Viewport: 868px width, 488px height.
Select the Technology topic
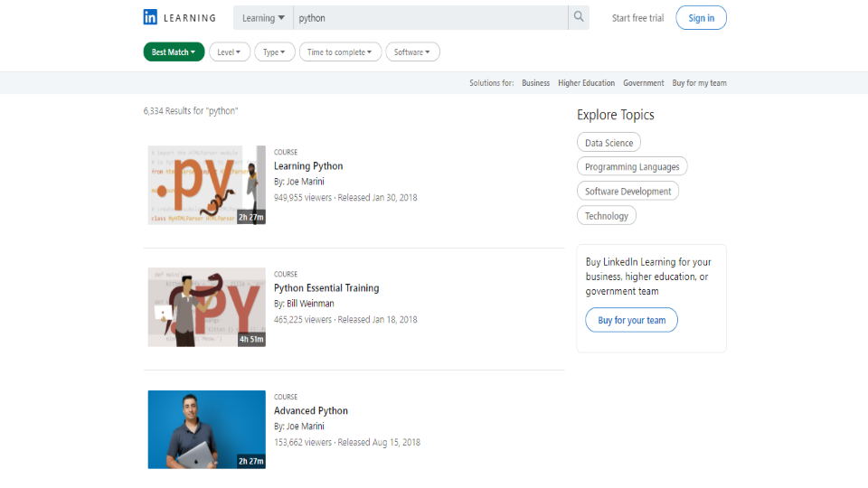point(607,215)
